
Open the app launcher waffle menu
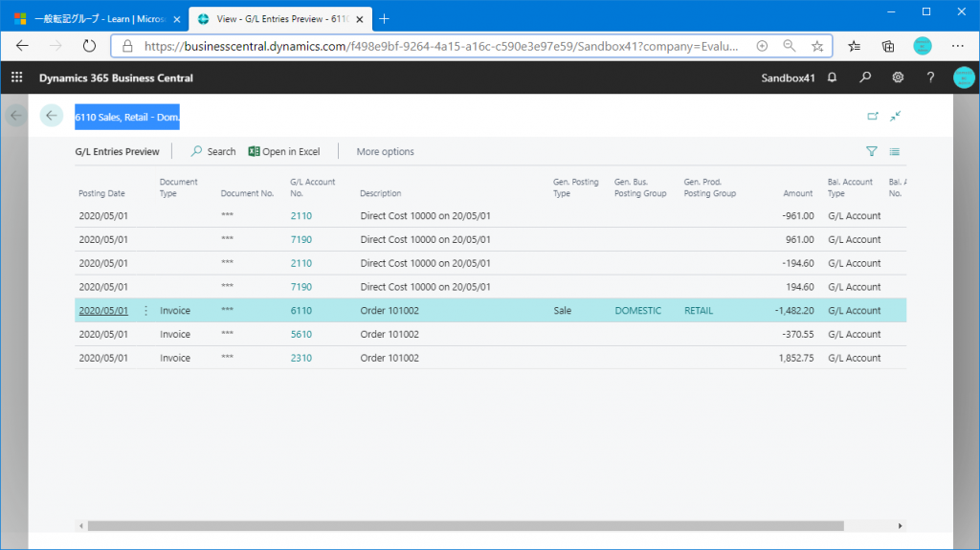17,77
